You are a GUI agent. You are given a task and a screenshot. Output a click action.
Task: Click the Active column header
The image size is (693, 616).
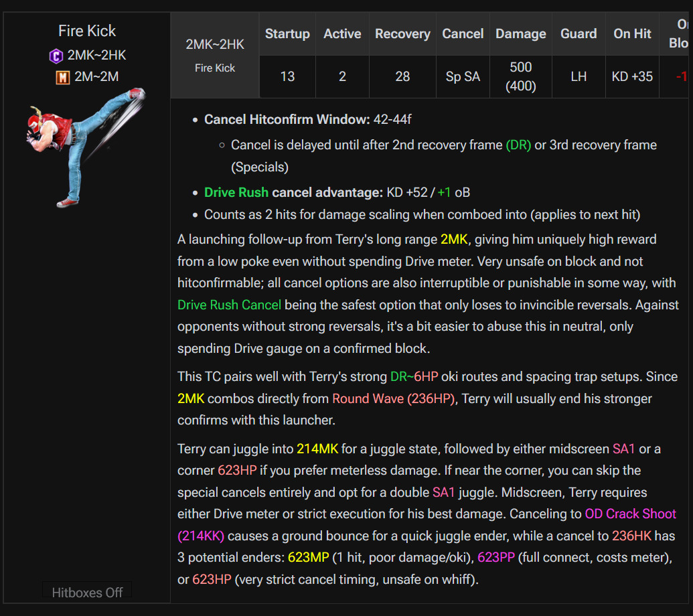(x=342, y=34)
